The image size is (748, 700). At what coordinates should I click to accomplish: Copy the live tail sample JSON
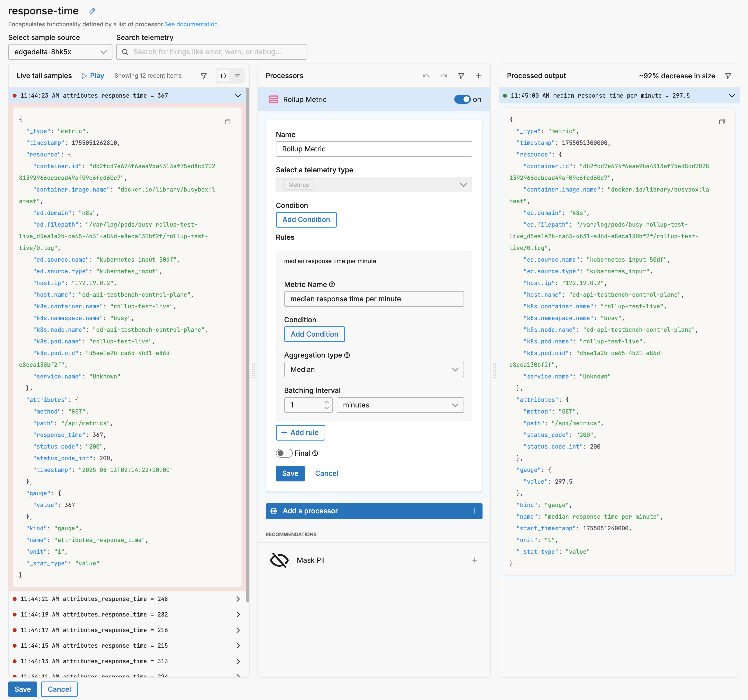(x=227, y=121)
